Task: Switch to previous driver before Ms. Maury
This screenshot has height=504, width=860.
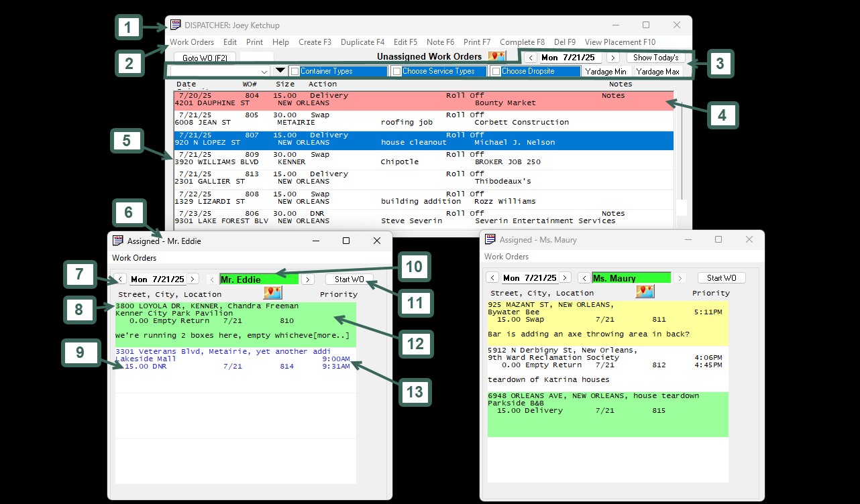Action: tap(584, 278)
